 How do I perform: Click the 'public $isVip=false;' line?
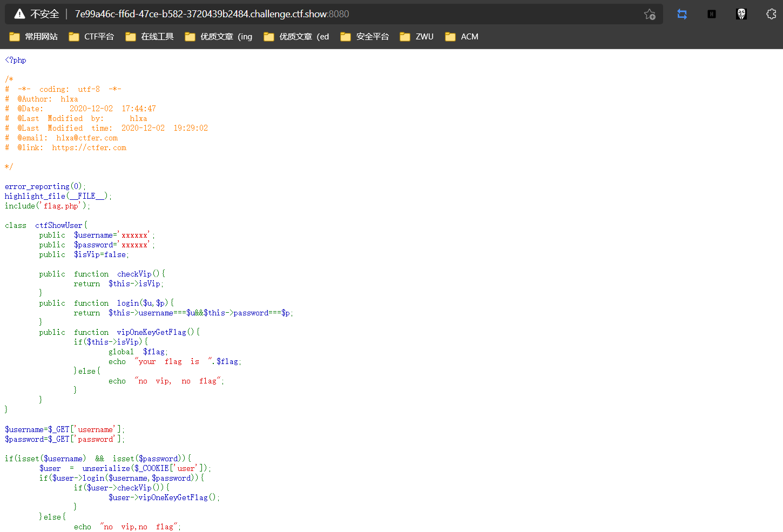(84, 254)
